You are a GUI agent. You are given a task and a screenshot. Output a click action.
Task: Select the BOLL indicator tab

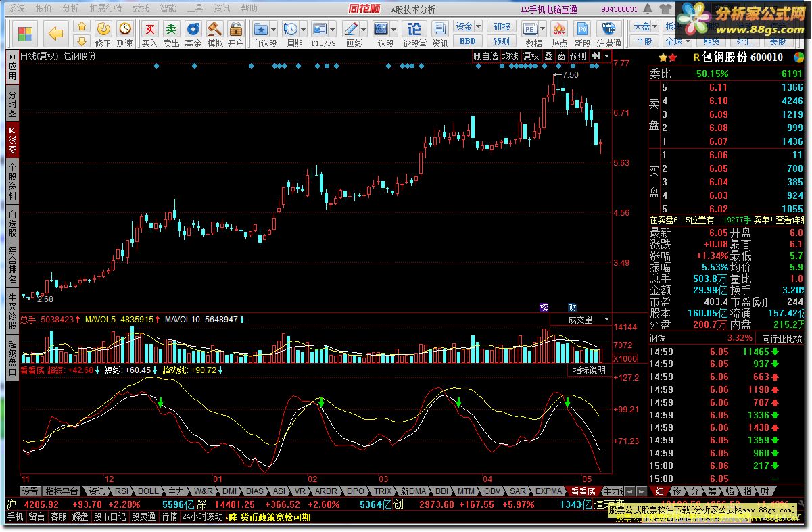(149, 491)
